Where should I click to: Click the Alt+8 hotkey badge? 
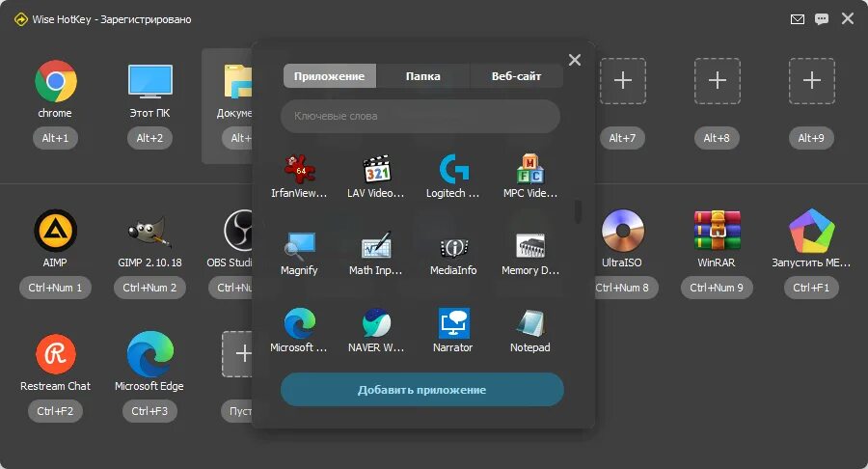tap(717, 138)
